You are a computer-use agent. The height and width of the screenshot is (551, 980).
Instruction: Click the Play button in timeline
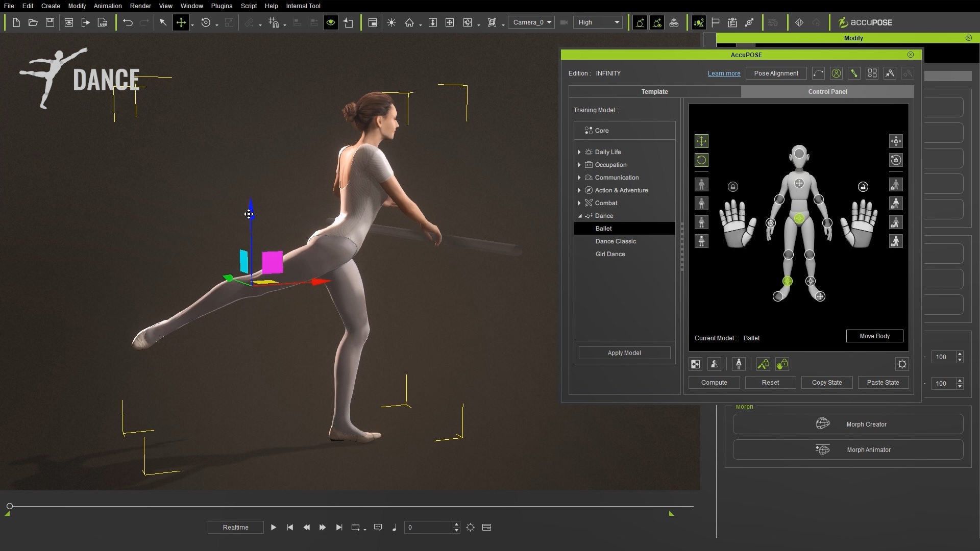click(273, 528)
